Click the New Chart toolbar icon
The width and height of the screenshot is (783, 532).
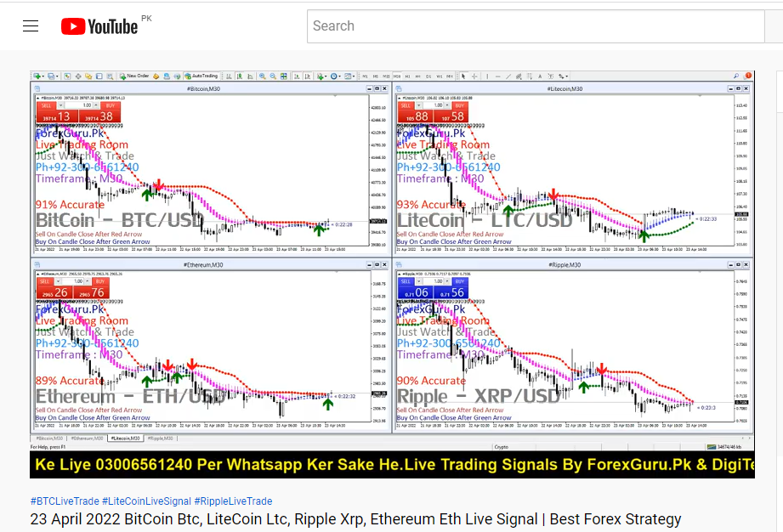[37, 76]
